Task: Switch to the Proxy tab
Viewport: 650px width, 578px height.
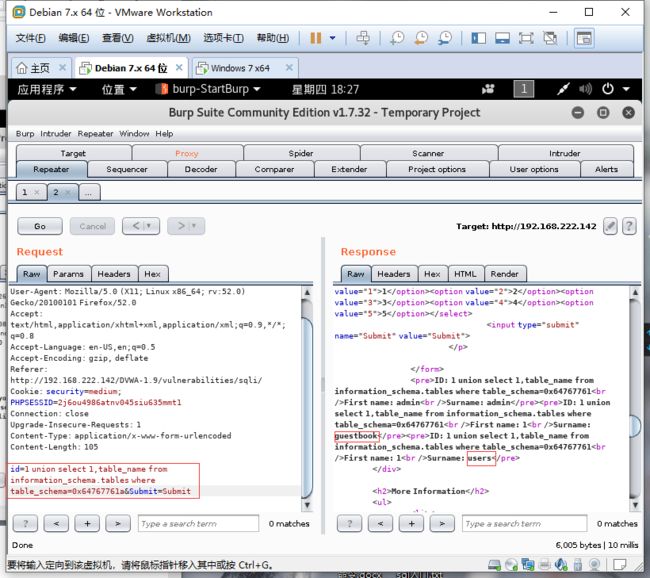Action: (x=187, y=153)
